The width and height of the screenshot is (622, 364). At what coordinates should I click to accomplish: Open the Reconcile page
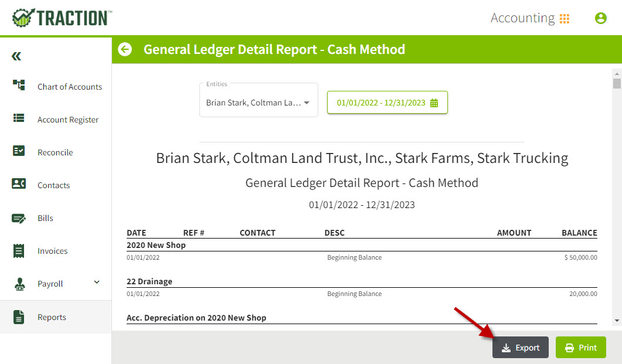click(x=55, y=152)
